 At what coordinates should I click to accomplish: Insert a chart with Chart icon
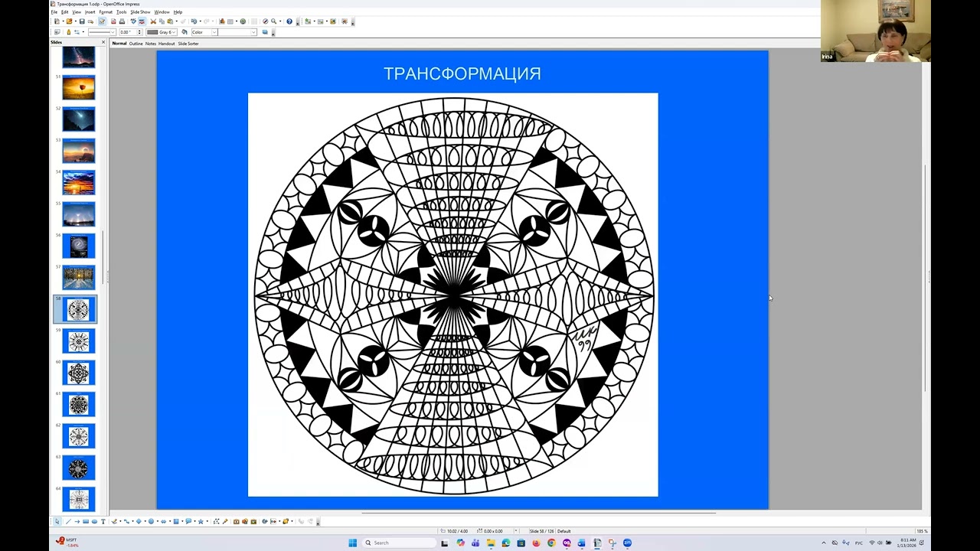221,21
